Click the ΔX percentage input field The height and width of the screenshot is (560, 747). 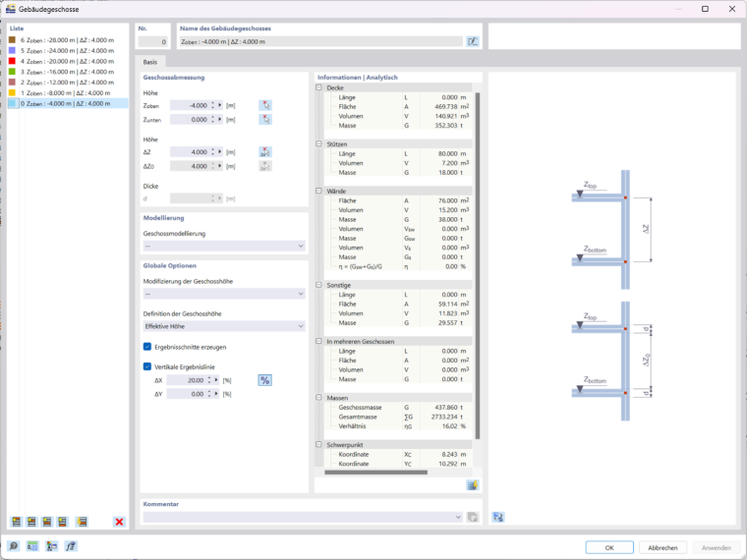(187, 380)
